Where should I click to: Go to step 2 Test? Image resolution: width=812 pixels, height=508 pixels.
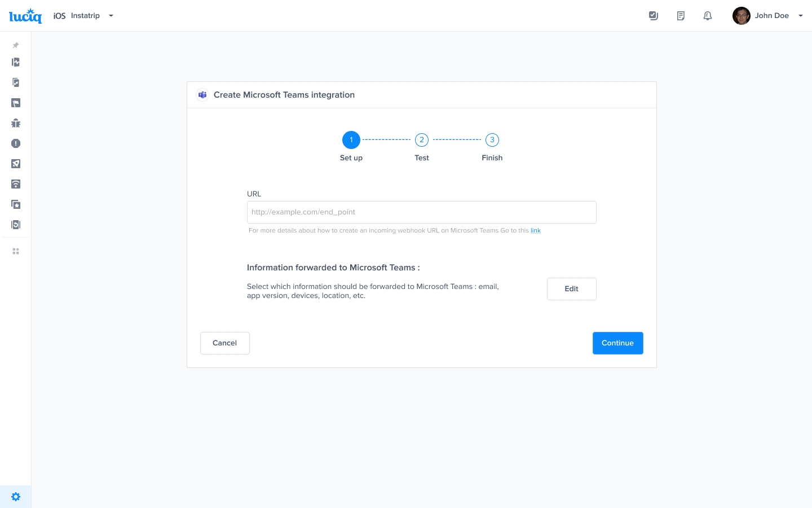pyautogui.click(x=422, y=140)
